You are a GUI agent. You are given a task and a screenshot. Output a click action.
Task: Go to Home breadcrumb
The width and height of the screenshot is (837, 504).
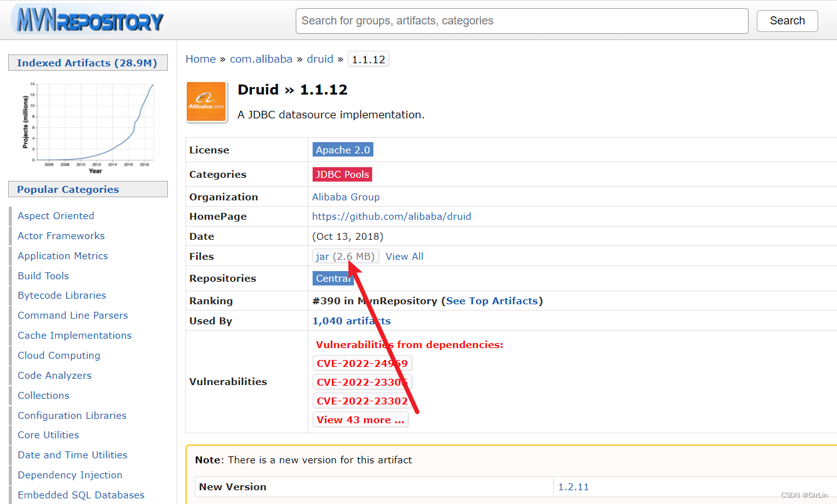point(200,59)
